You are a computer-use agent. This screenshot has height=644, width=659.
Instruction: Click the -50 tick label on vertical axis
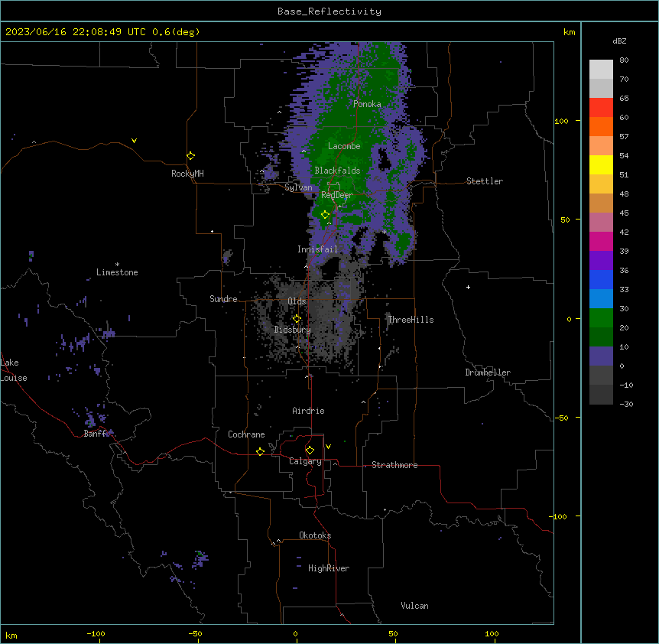pyautogui.click(x=561, y=418)
